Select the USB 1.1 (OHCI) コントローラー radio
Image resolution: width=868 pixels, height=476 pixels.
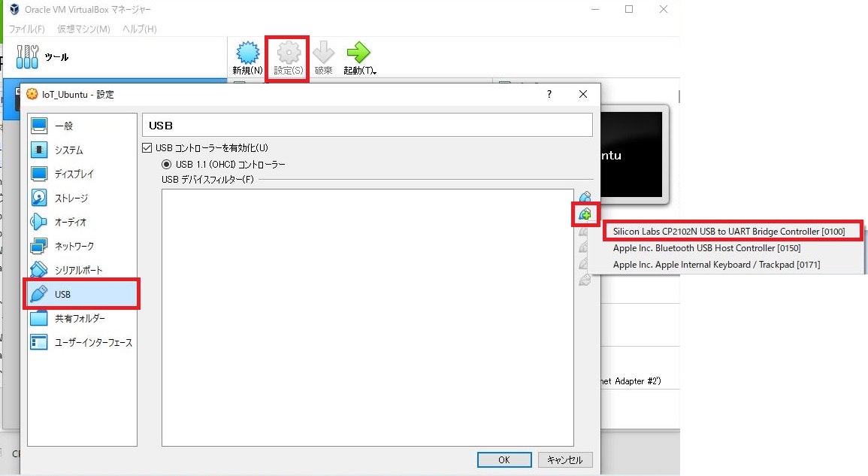pos(166,165)
